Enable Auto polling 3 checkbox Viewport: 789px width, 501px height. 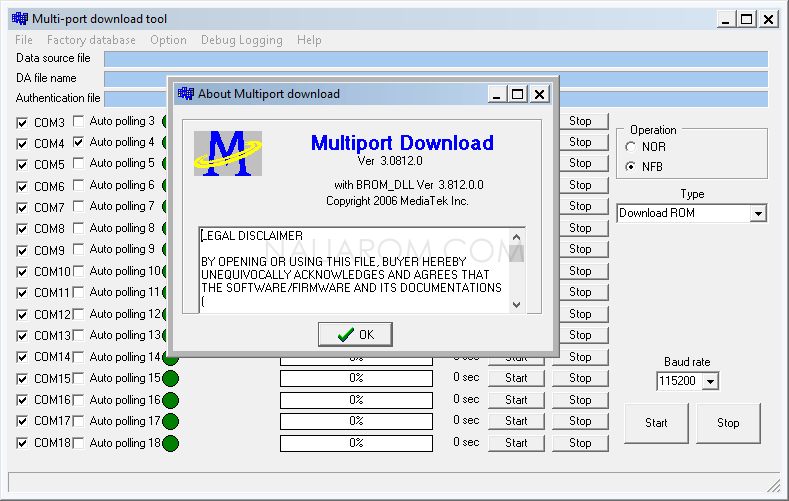pos(78,121)
